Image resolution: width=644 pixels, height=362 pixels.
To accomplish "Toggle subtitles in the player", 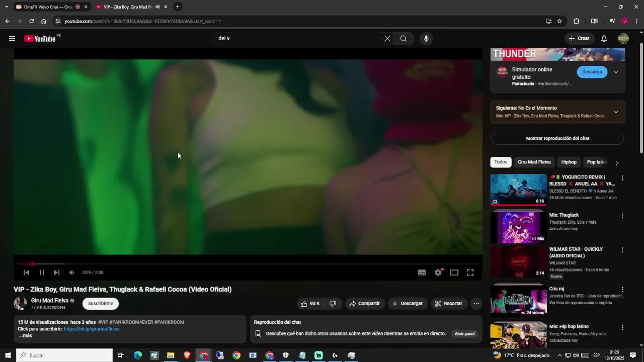I will (x=422, y=273).
